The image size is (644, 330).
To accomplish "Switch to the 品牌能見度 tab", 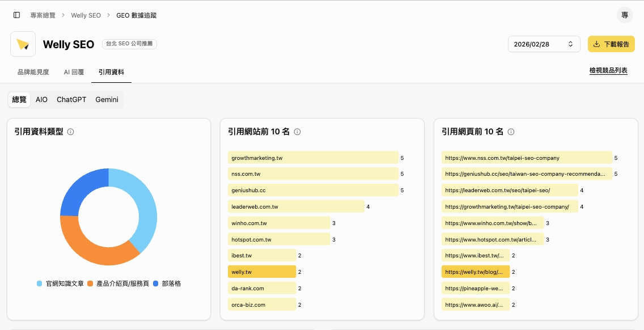I will (x=33, y=72).
